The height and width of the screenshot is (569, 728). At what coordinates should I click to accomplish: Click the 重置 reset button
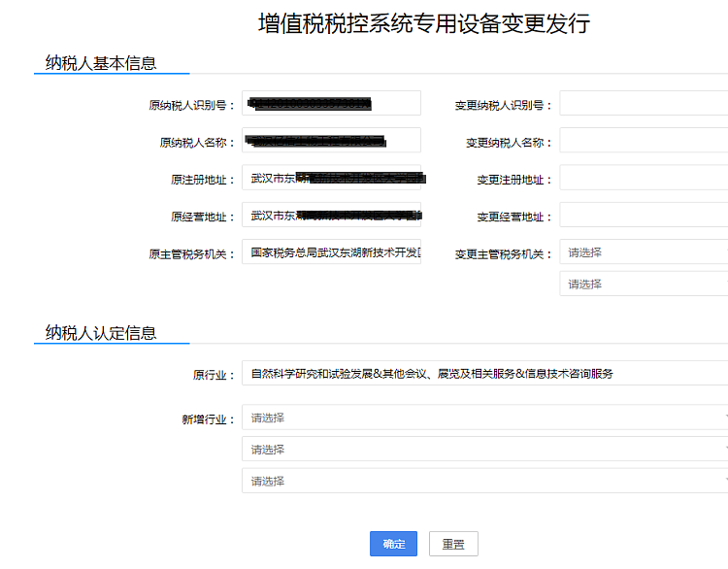[x=453, y=544]
